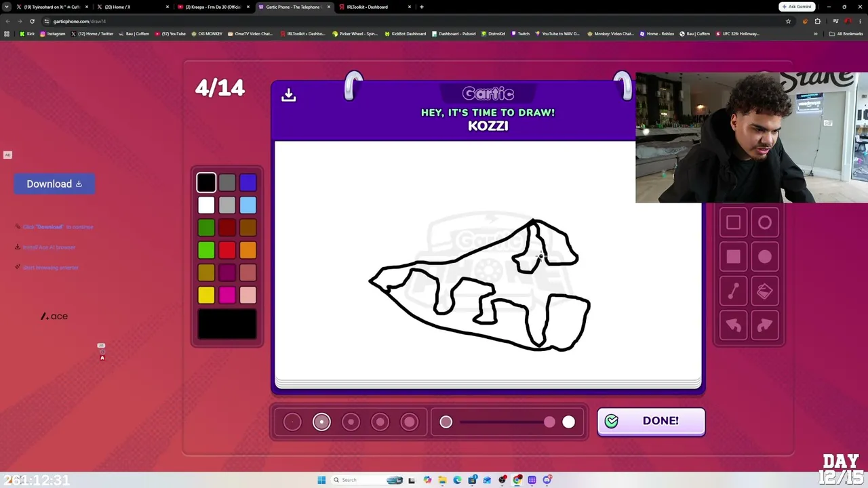Select the second brush size
The image size is (868, 488).
coord(321,422)
